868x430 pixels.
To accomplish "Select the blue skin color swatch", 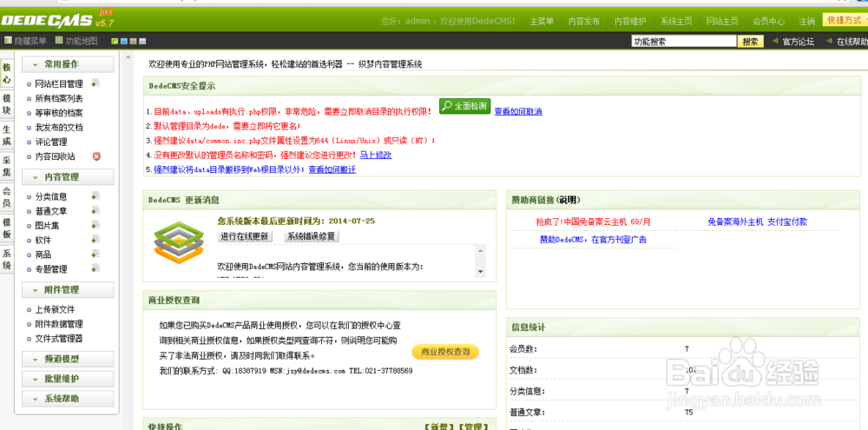I will click(x=124, y=41).
